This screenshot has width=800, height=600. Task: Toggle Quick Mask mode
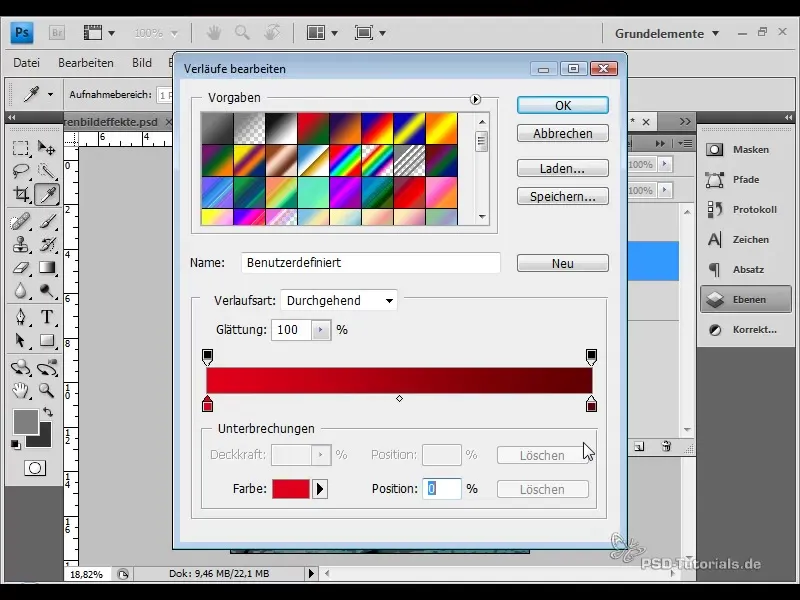coord(35,468)
